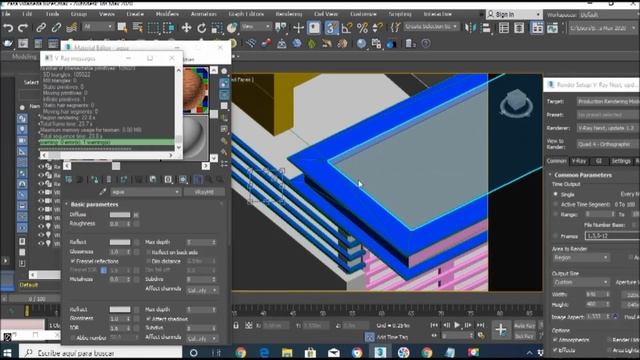Open File Explorer from the taskbar
Screen dimensions: 640x360
coord(287,353)
